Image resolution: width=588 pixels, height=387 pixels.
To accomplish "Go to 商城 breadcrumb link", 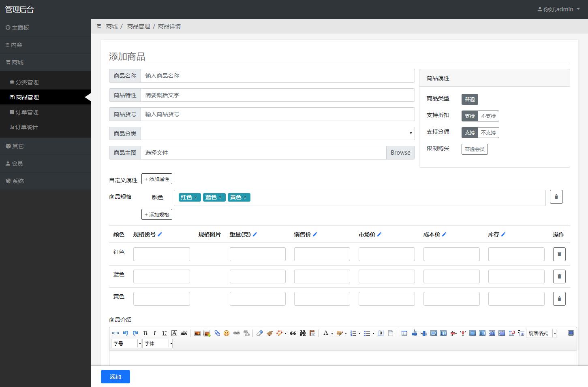I will (112, 26).
